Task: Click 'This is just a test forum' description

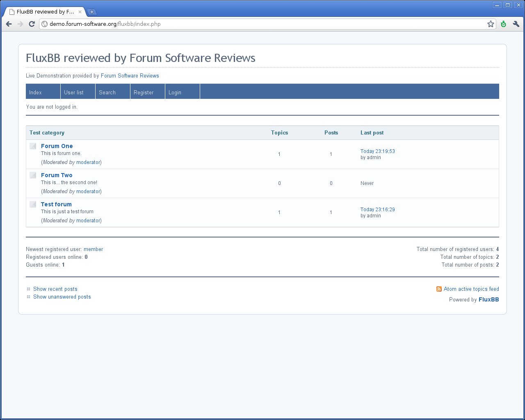Action: (x=67, y=212)
